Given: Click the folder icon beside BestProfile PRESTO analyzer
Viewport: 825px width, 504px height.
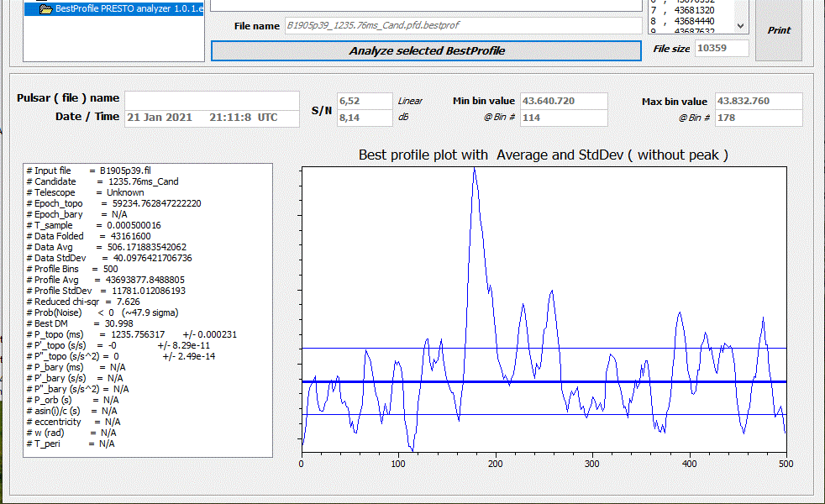Looking at the screenshot, I should tap(45, 9).
